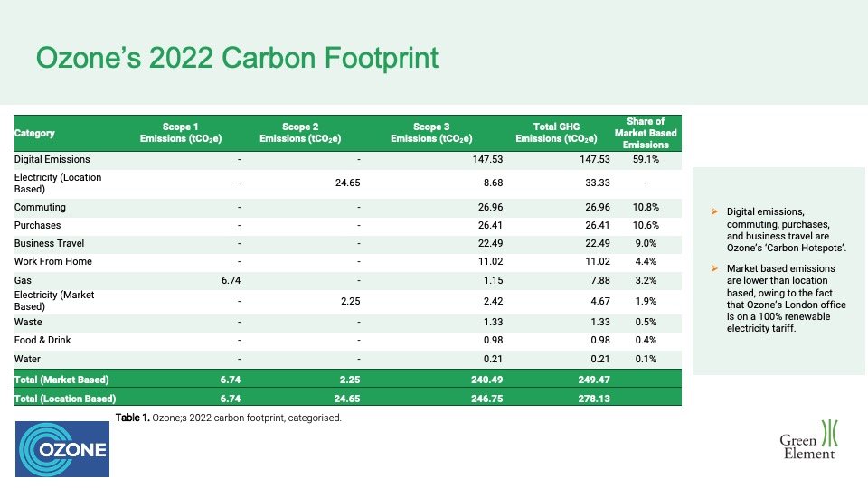This screenshot has width=868, height=488.
Task: Click the 33.33 total GHG value
Action: [598, 183]
